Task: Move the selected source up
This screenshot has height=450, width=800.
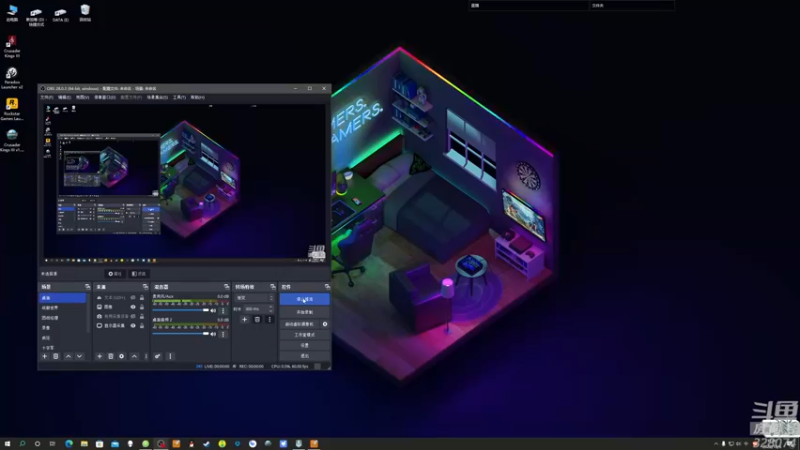Action: pyautogui.click(x=134, y=356)
